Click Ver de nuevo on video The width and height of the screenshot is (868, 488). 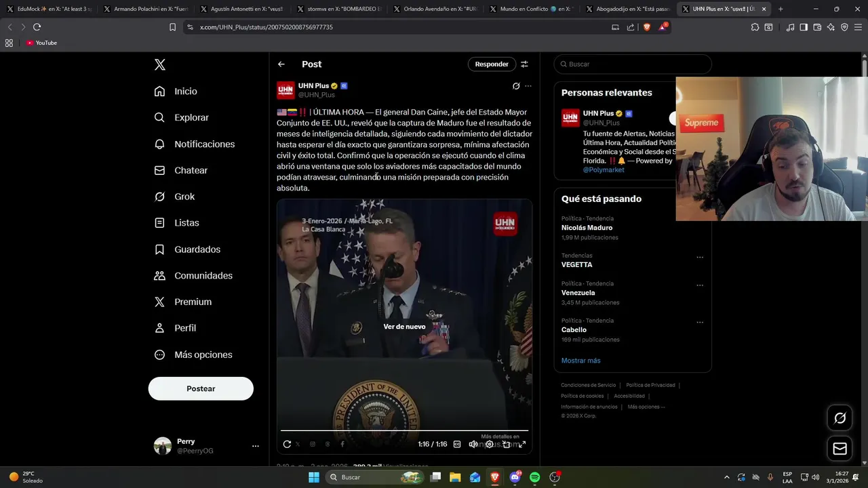[x=404, y=327]
